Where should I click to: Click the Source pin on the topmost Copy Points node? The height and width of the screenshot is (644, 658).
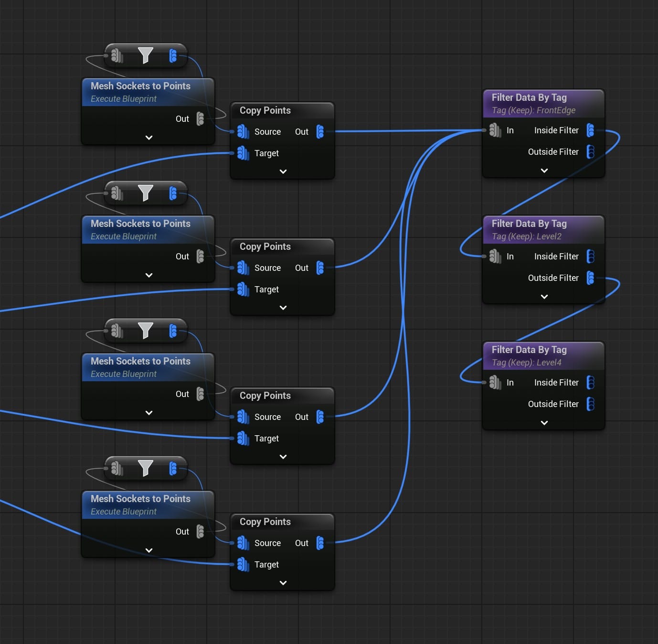pyautogui.click(x=243, y=132)
